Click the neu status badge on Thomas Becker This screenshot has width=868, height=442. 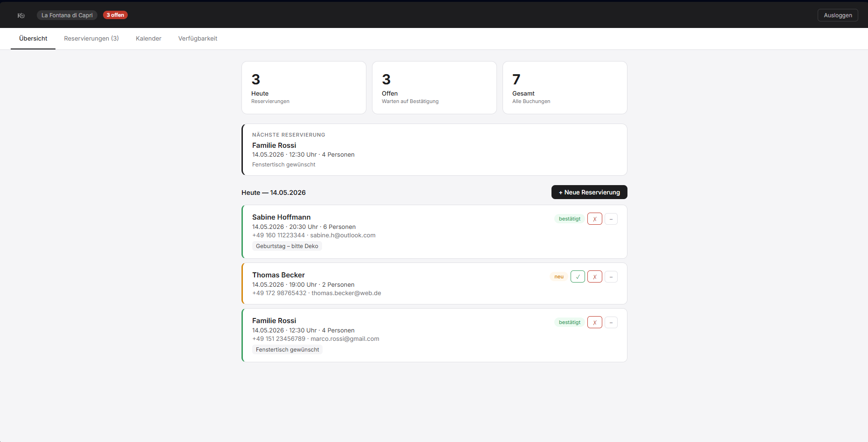559,276
